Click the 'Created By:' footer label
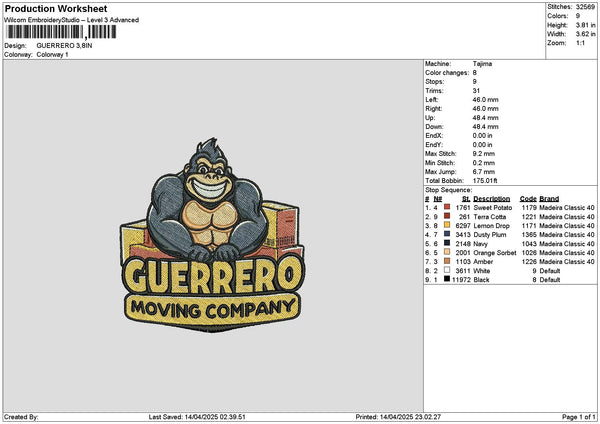Viewport: 600px width, 424px height. (x=21, y=417)
